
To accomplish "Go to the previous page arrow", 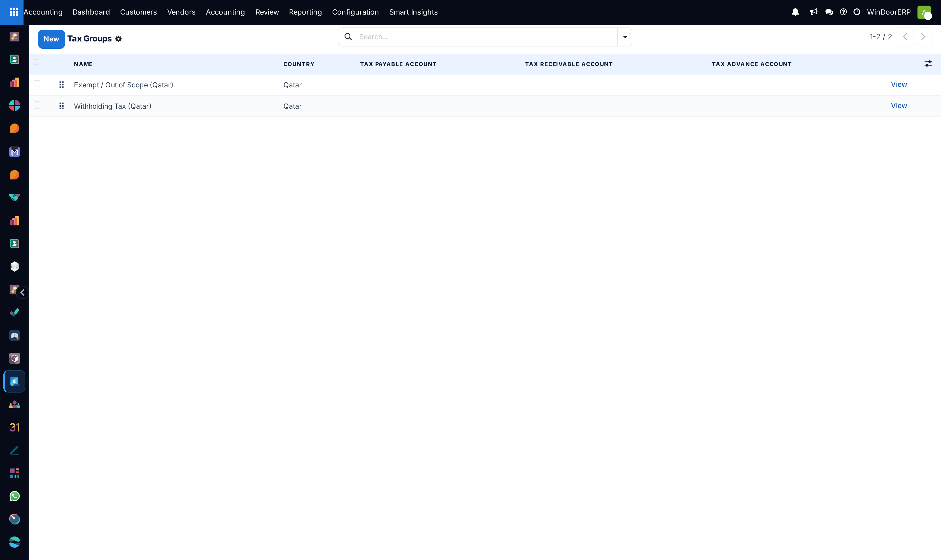I will tap(905, 37).
